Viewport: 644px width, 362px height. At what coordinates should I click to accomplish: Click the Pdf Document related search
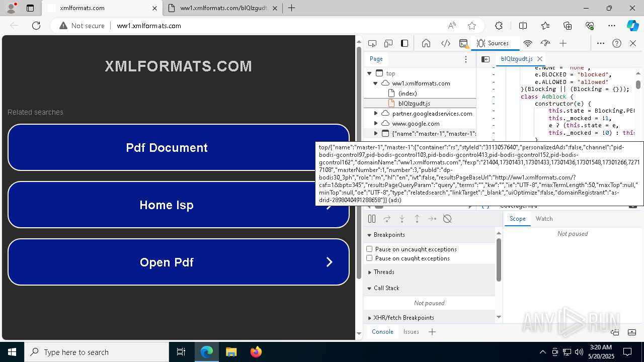click(179, 147)
